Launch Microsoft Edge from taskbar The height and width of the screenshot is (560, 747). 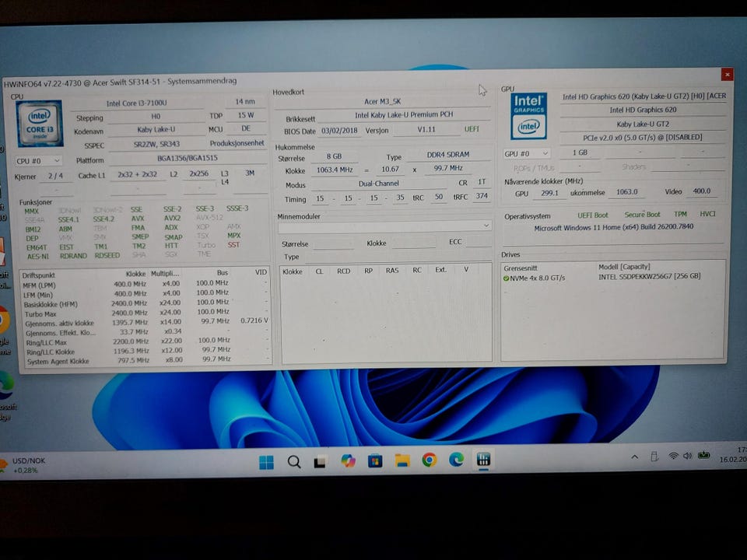[x=457, y=460]
